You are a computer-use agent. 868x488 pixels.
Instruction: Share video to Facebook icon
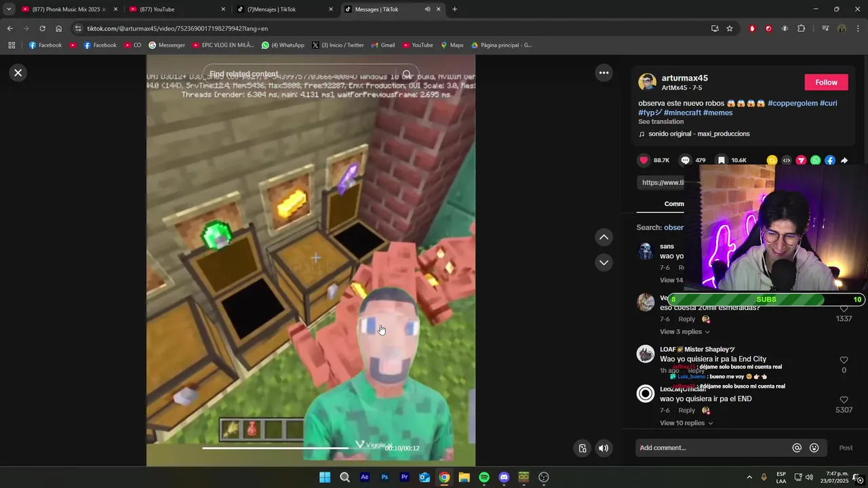click(x=830, y=161)
